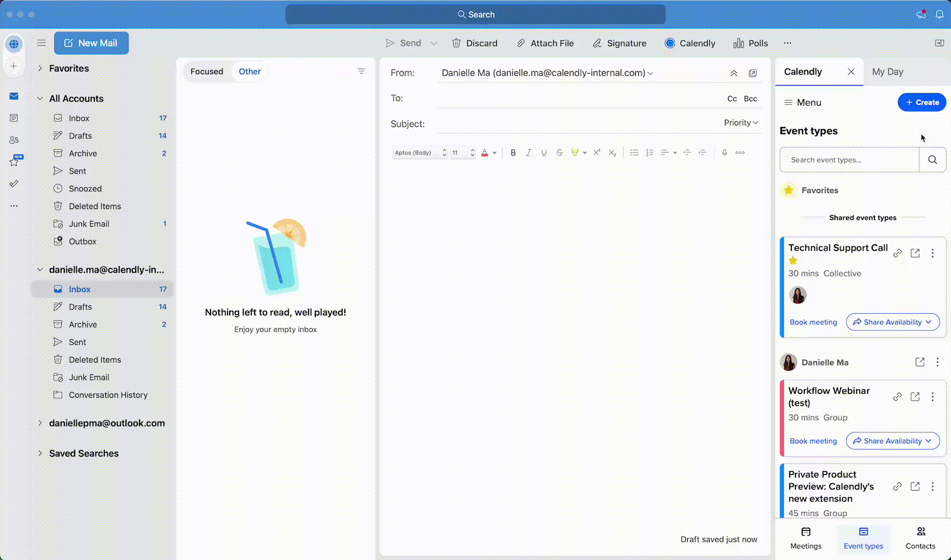This screenshot has height=560, width=951.
Task: Click the decrease indent icon
Action: click(687, 152)
